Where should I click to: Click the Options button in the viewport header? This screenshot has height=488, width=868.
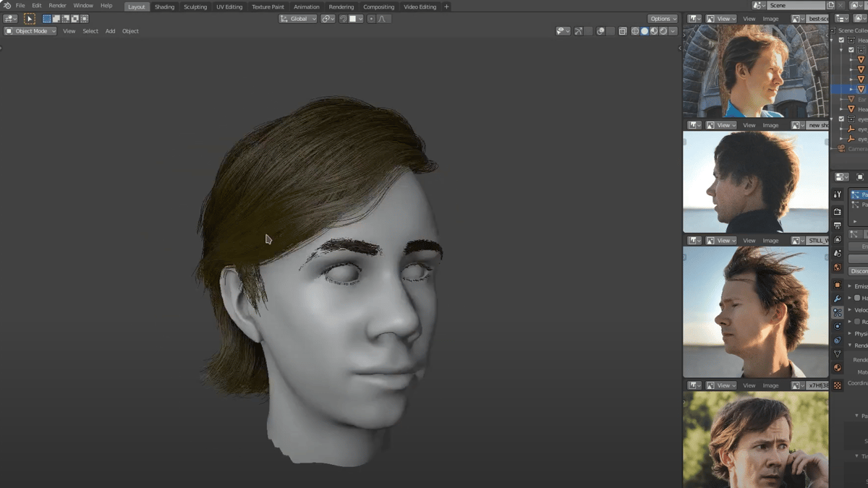tap(663, 19)
